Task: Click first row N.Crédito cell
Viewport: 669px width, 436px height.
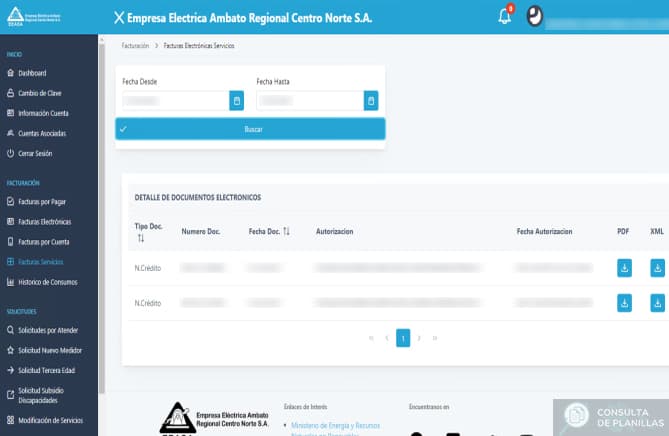Action: 148,268
